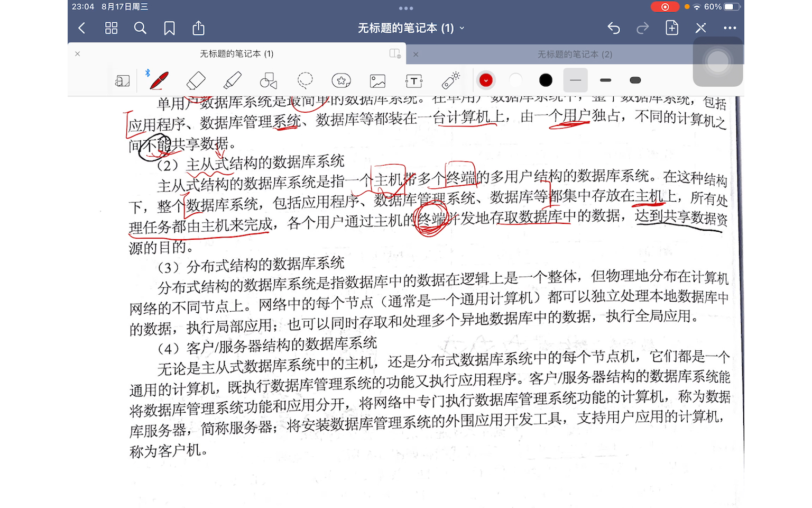Screen dimensions: 812x508
Task: Open the Elements sticker tool
Action: (342, 80)
